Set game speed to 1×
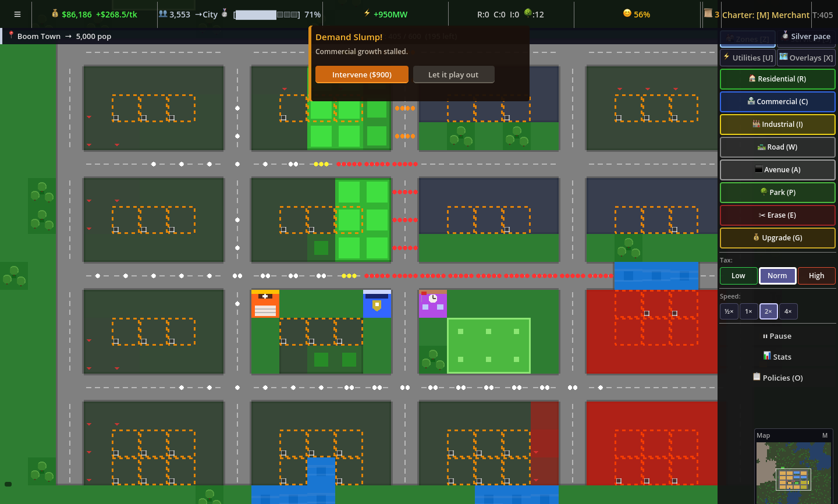Image resolution: width=838 pixels, height=504 pixels. [x=749, y=311]
